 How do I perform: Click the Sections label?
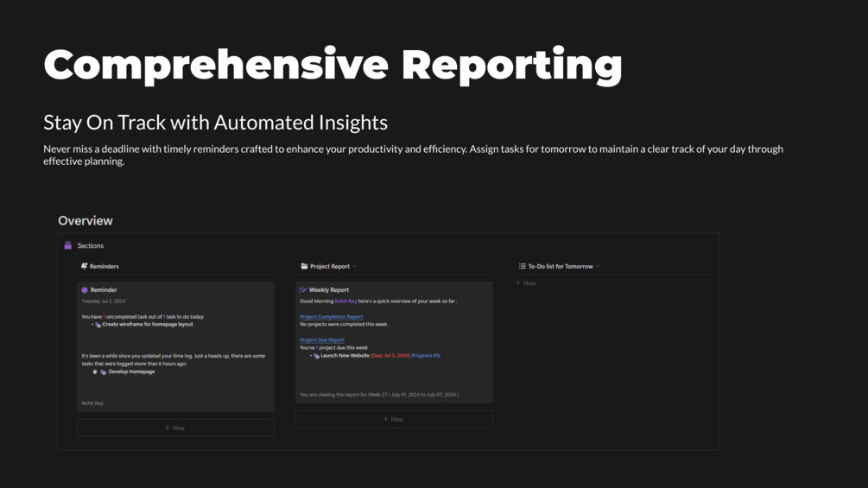click(x=90, y=245)
